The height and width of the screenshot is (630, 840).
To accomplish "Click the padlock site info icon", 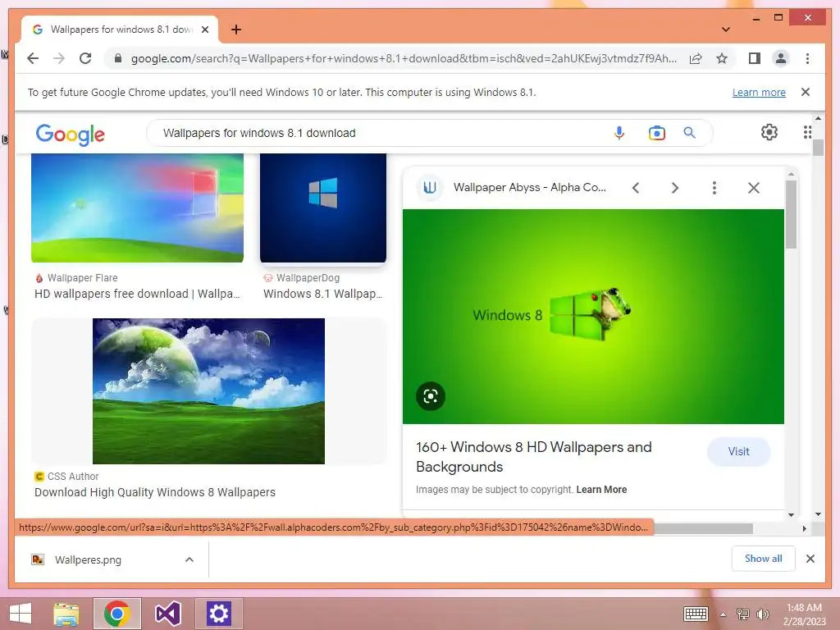I will [x=118, y=58].
